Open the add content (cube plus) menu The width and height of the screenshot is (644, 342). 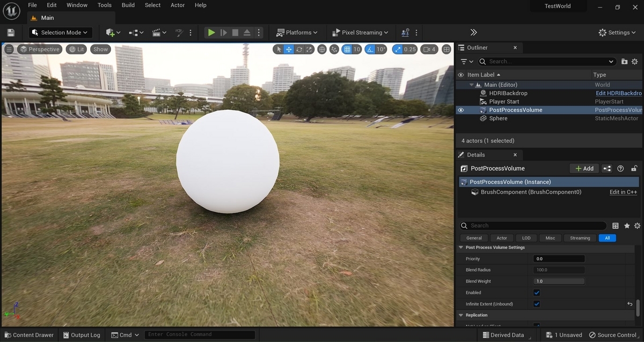tap(113, 33)
